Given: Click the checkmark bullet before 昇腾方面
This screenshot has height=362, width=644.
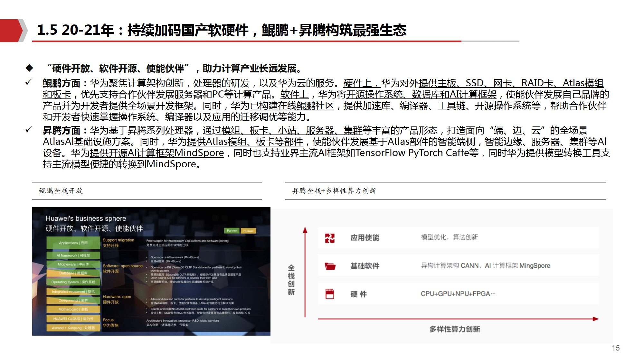Looking at the screenshot, I should (x=29, y=130).
